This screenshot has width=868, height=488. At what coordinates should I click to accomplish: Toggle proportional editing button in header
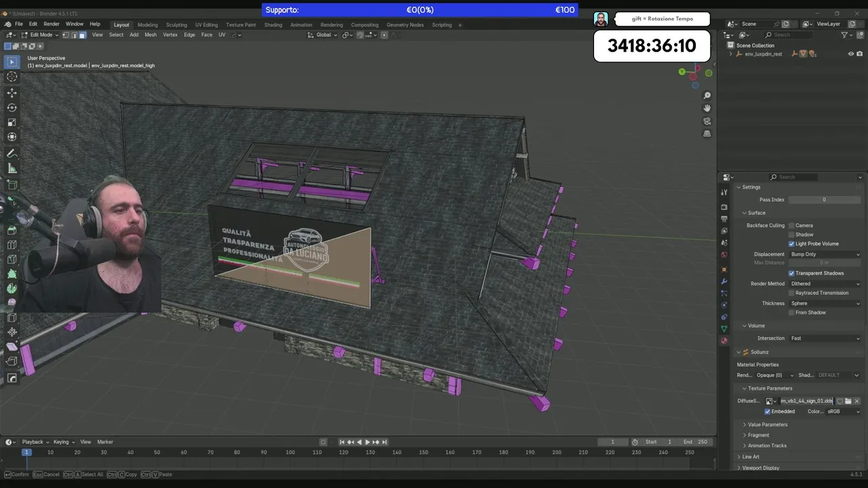pos(383,35)
